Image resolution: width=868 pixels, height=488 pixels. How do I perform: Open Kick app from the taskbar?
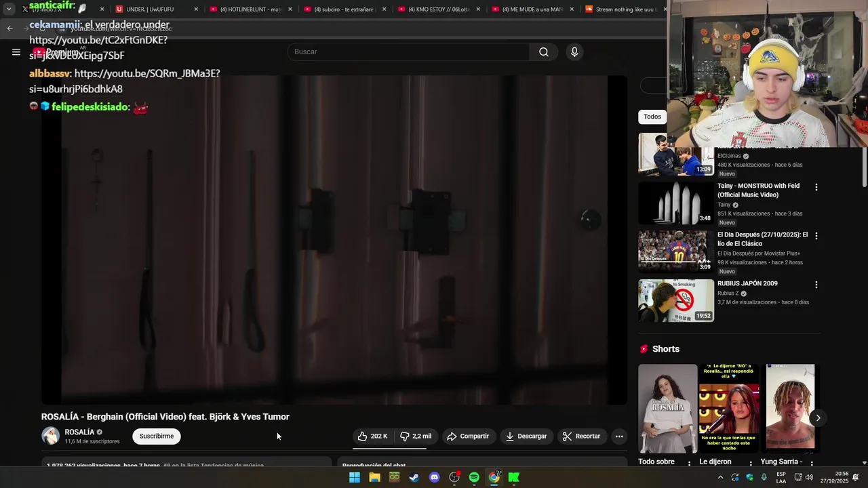pos(514,477)
